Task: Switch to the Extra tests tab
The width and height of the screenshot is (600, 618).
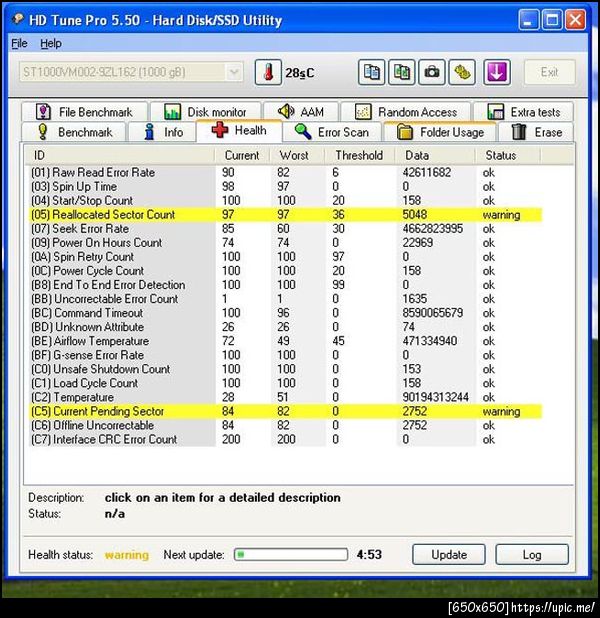Action: 524,112
